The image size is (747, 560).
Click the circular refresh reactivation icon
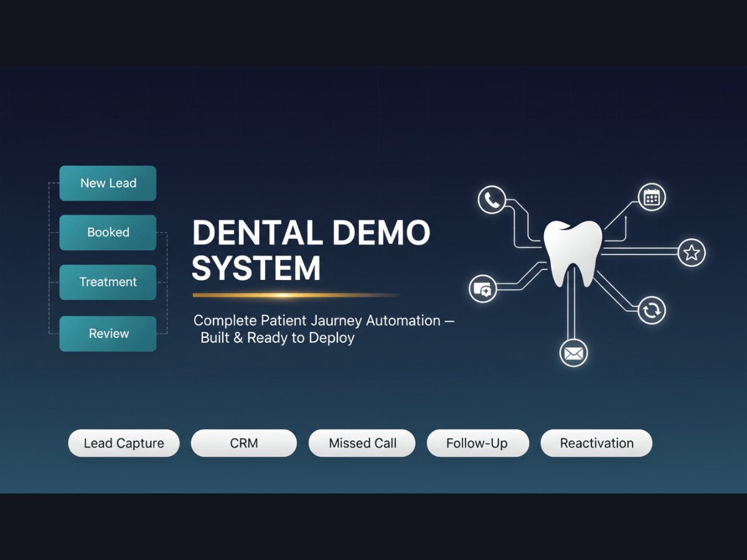[x=652, y=310]
